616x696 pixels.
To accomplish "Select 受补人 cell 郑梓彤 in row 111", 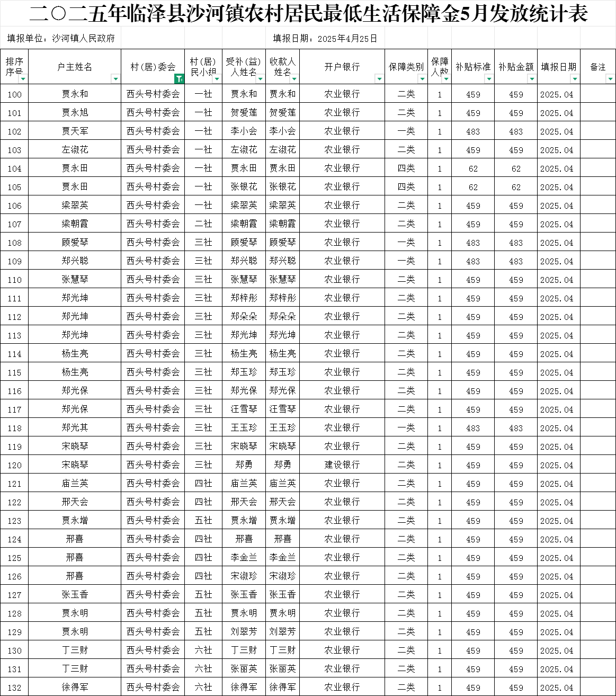I will pos(244,298).
